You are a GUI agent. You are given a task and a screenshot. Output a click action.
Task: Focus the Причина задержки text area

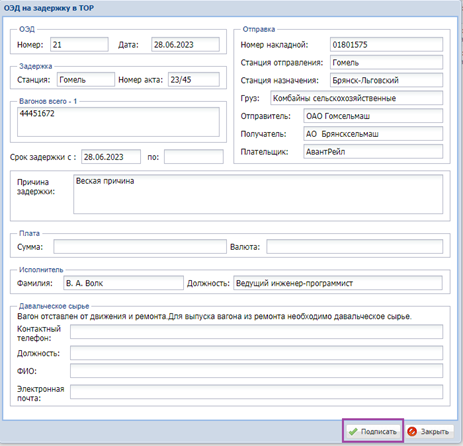click(x=258, y=194)
